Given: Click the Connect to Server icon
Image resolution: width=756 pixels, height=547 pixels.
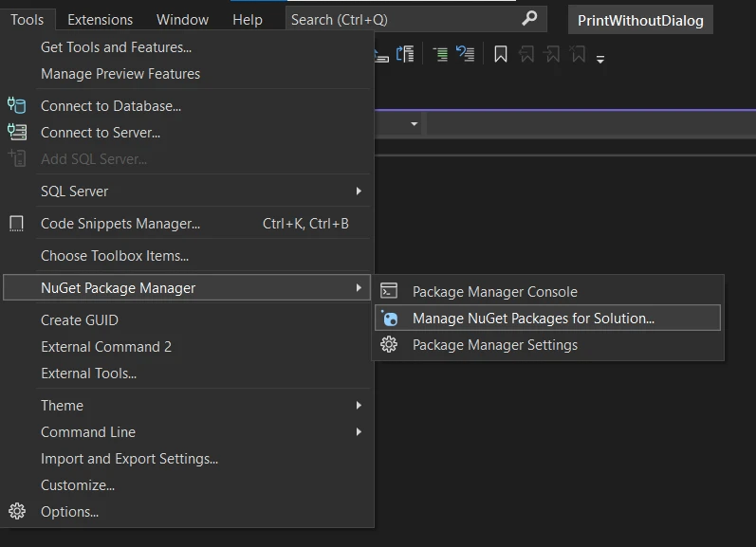Looking at the screenshot, I should pos(16,132).
